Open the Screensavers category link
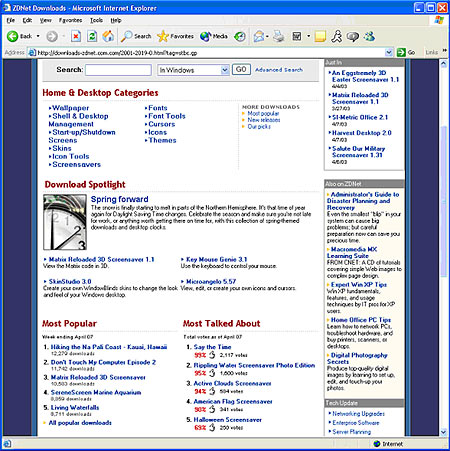Screen dimensions: 450x451 tap(76, 164)
